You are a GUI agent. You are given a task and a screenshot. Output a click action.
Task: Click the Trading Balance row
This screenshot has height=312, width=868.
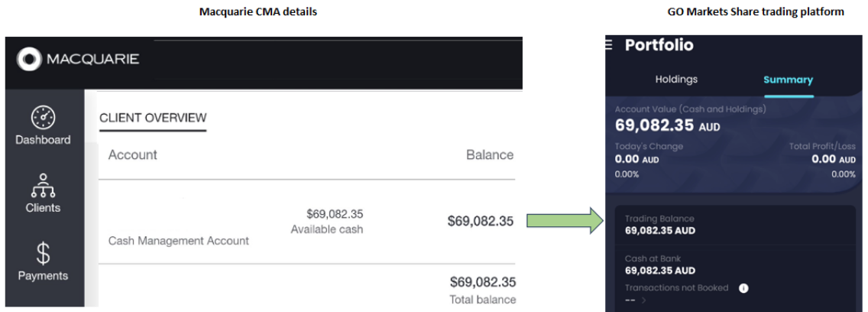pyautogui.click(x=736, y=225)
